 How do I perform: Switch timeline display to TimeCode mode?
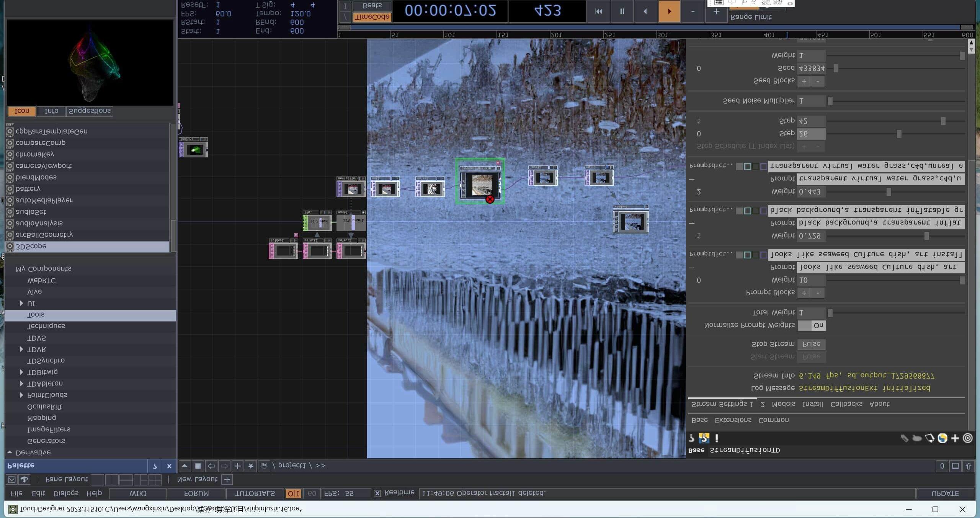(x=372, y=16)
